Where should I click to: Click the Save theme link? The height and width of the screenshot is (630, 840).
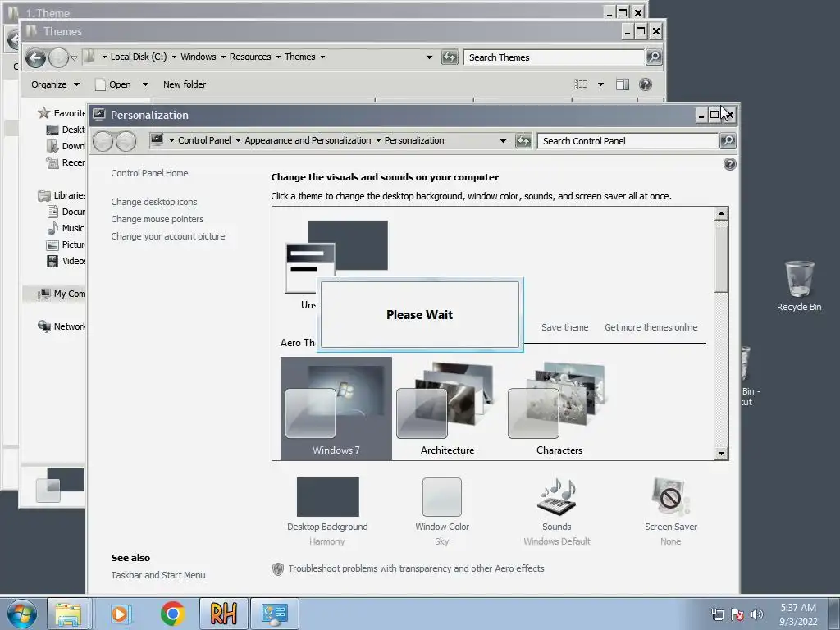click(x=564, y=327)
